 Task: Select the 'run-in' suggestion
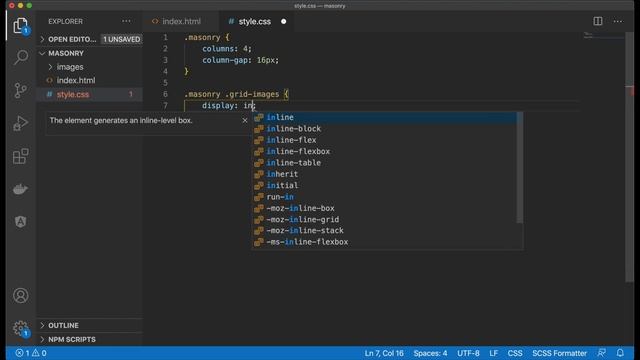coord(384,197)
